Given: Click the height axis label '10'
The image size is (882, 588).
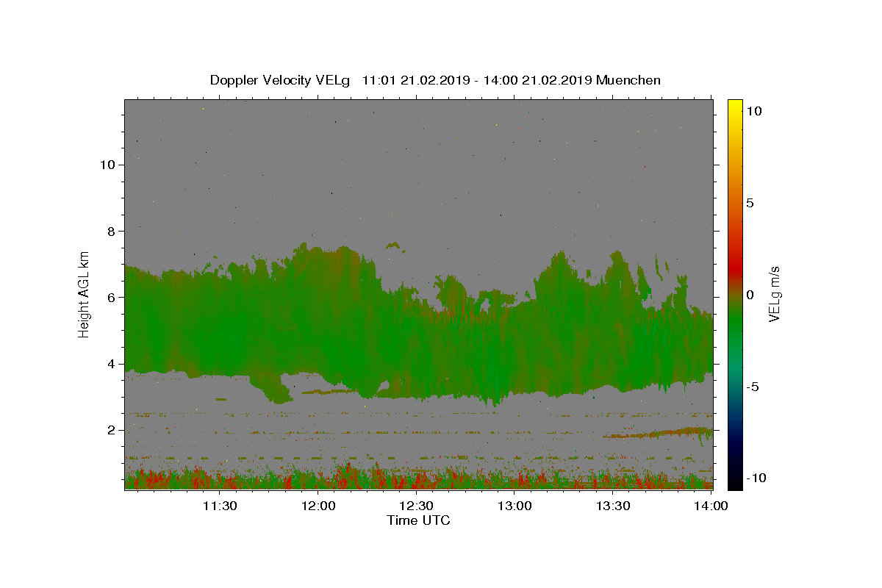Looking at the screenshot, I should [107, 165].
